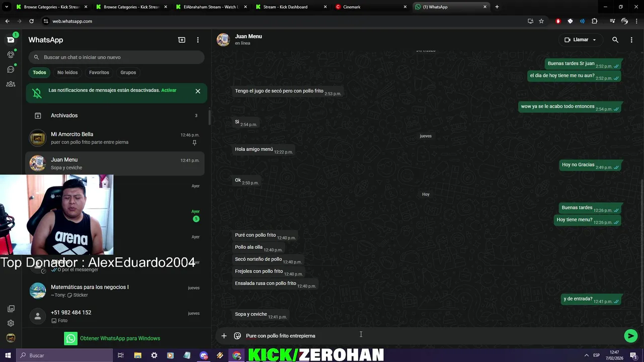Click the Ensalada rusa con pollo frito message
Image resolution: width=644 pixels, height=362 pixels.
(275, 284)
